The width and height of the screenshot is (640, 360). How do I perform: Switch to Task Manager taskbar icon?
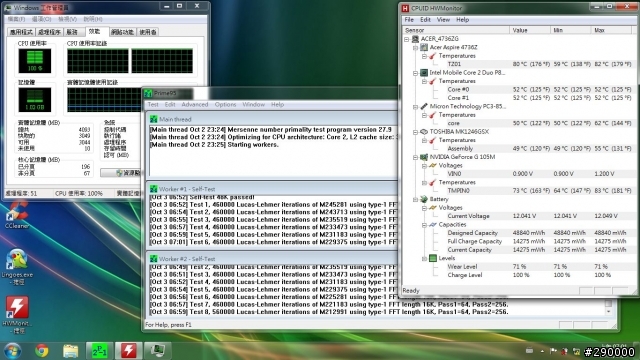[x=158, y=351]
